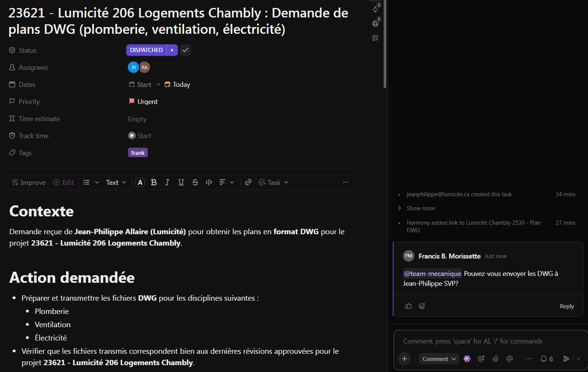Insert a link with the chain icon
588x372 pixels.
(x=248, y=183)
